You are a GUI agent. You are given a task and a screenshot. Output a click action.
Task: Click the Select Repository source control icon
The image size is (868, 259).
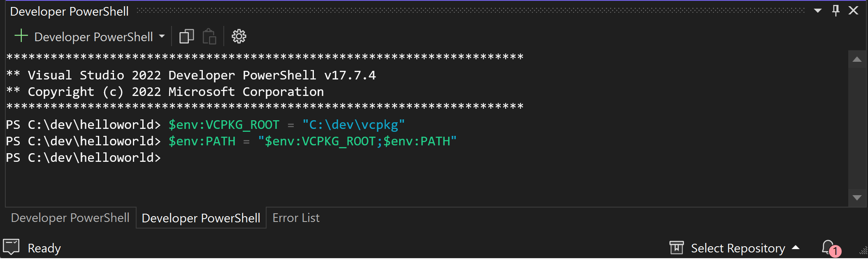(x=676, y=247)
